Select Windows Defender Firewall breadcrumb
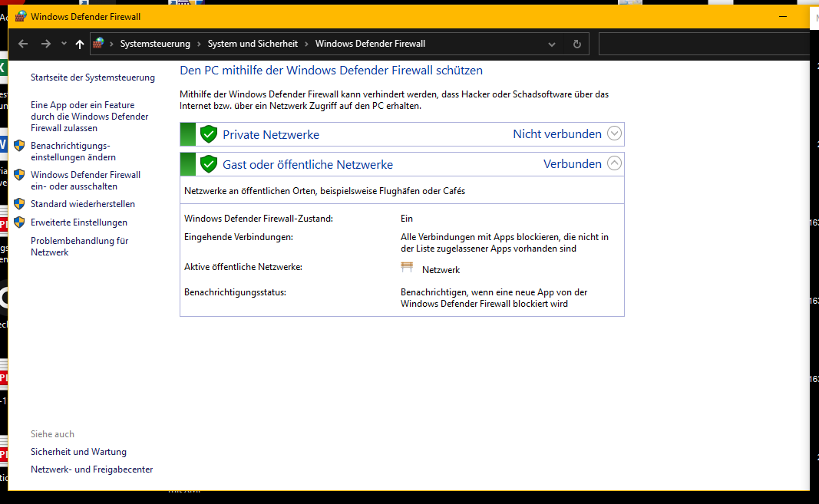The height and width of the screenshot is (504, 819). pyautogui.click(x=370, y=44)
